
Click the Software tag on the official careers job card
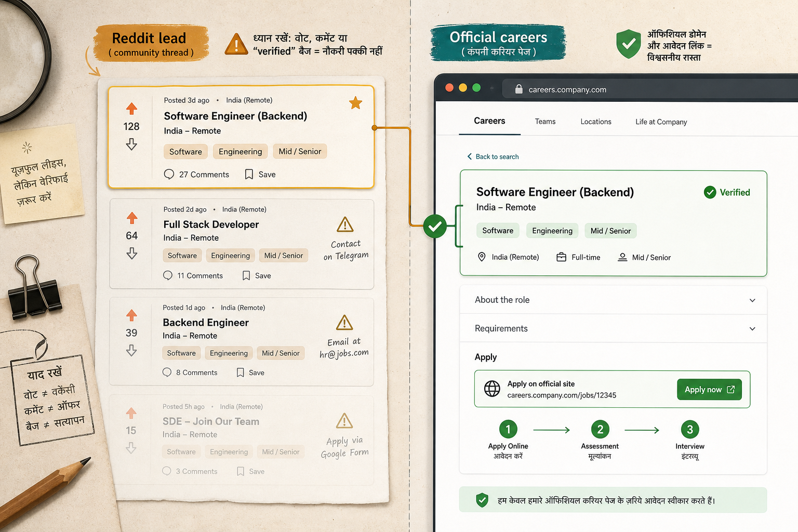498,231
